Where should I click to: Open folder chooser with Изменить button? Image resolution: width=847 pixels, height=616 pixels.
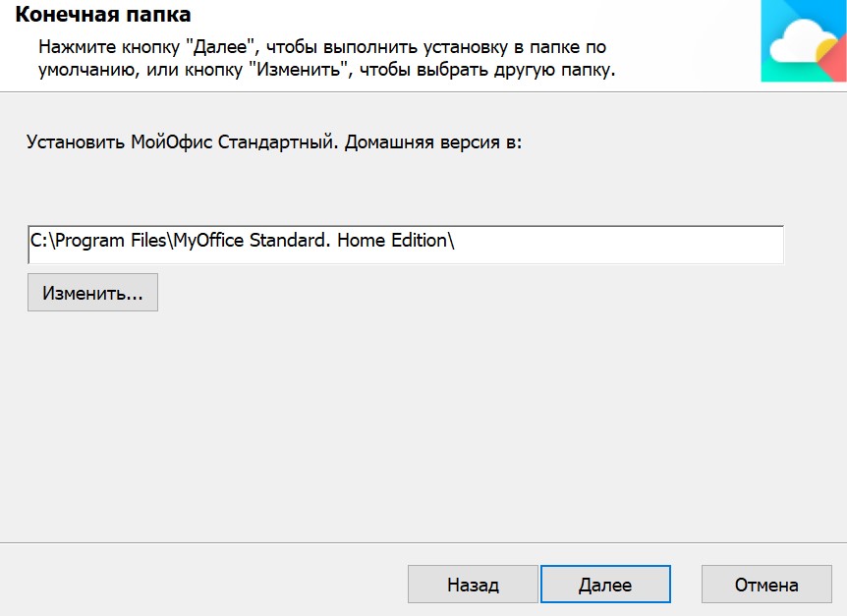pyautogui.click(x=93, y=292)
